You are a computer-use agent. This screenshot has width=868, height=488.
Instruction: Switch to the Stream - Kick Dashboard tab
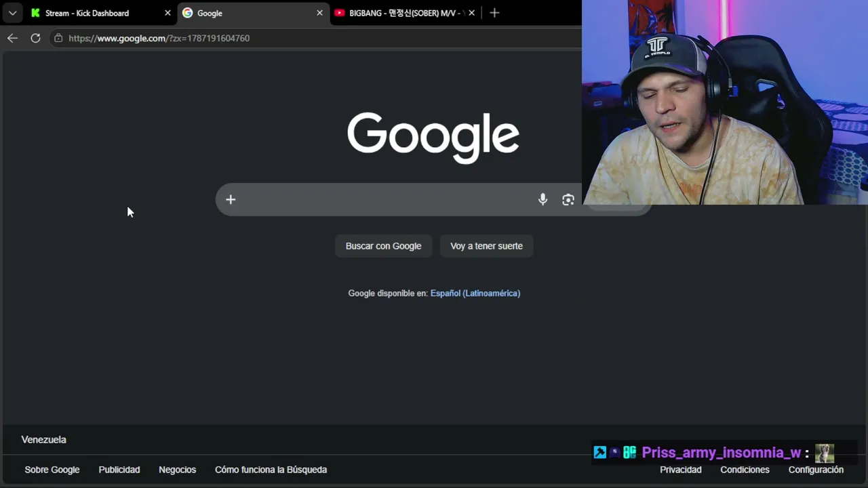tap(100, 13)
